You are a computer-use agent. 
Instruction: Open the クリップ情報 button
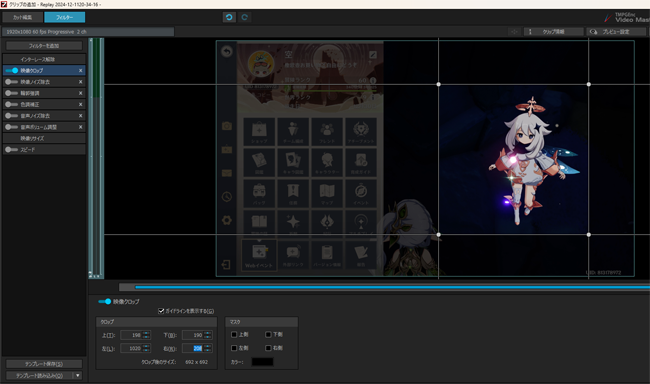(x=553, y=32)
